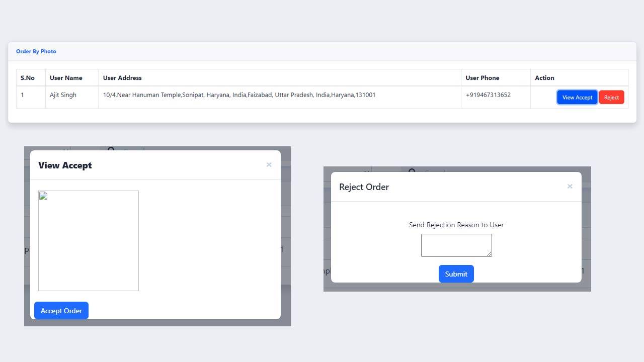This screenshot has height=362, width=644.
Task: Click the User Phone column header
Action: click(482, 78)
